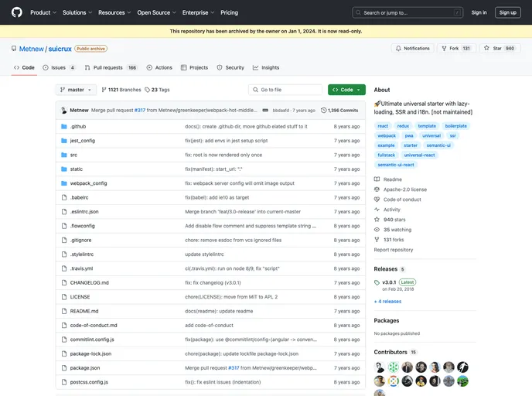This screenshot has width=532, height=396.
Task: Select the Code tab
Action: pyautogui.click(x=24, y=68)
